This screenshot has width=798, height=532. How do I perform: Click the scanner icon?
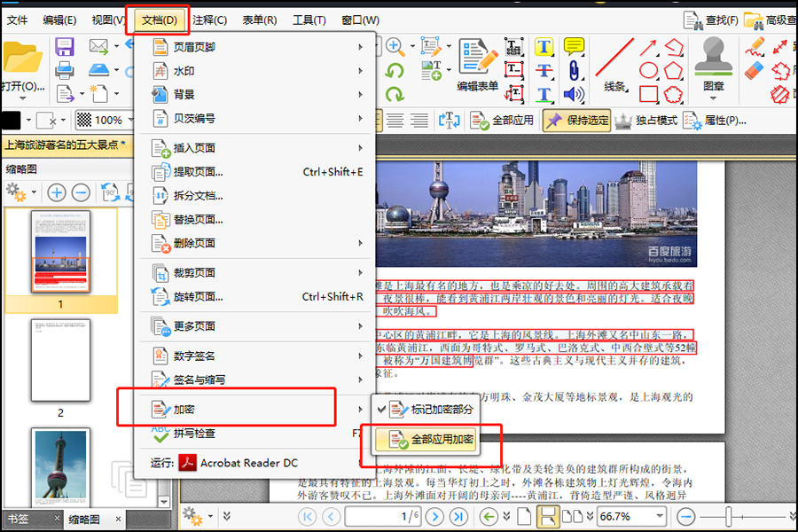click(98, 70)
